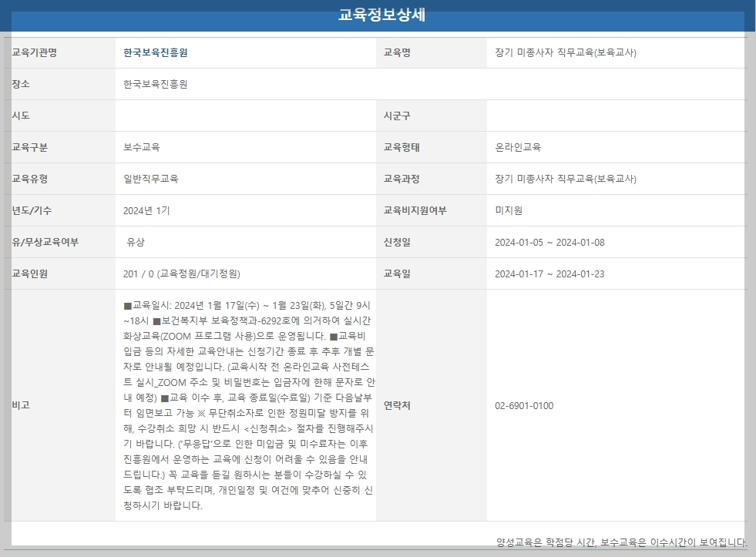Click the 미지원 value under 교육비지원여부
756x557 pixels.
[506, 209]
